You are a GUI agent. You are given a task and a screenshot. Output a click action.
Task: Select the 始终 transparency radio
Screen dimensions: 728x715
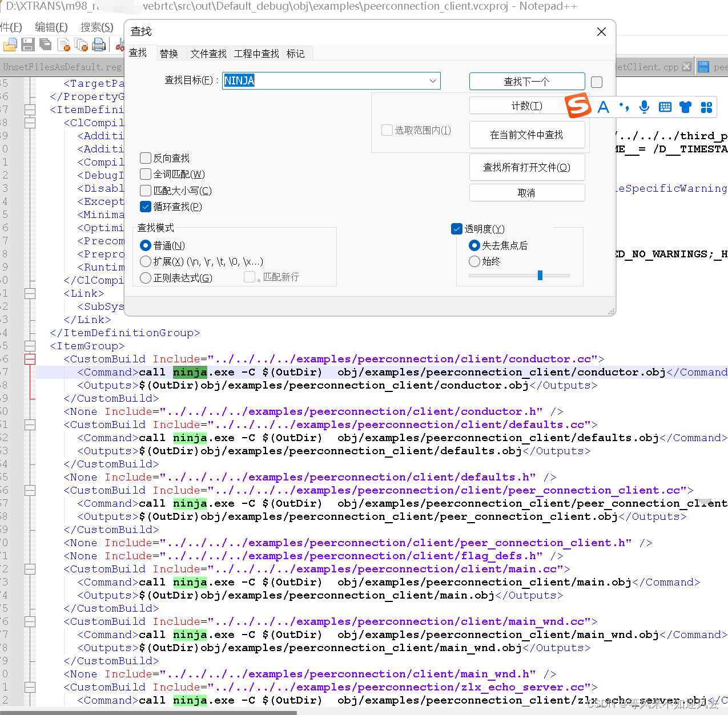tap(474, 261)
